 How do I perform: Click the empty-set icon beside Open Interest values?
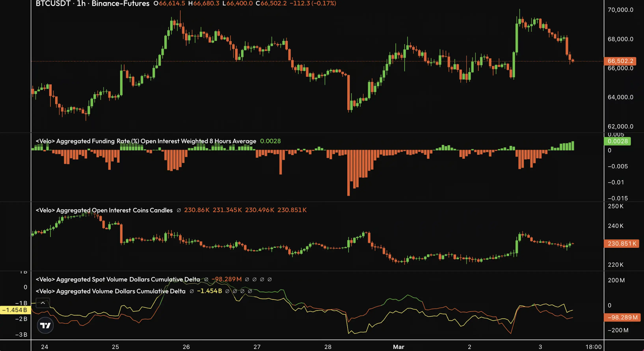pyautogui.click(x=179, y=210)
